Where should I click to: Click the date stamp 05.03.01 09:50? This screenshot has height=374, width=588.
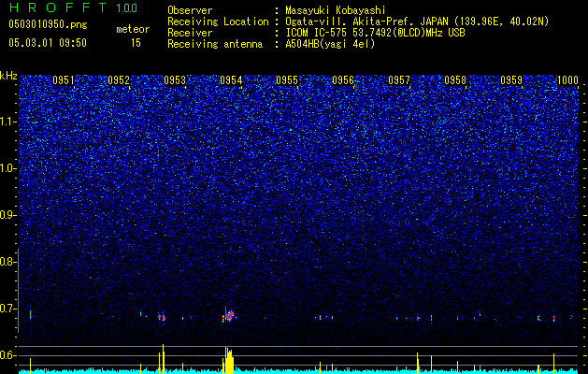point(48,43)
